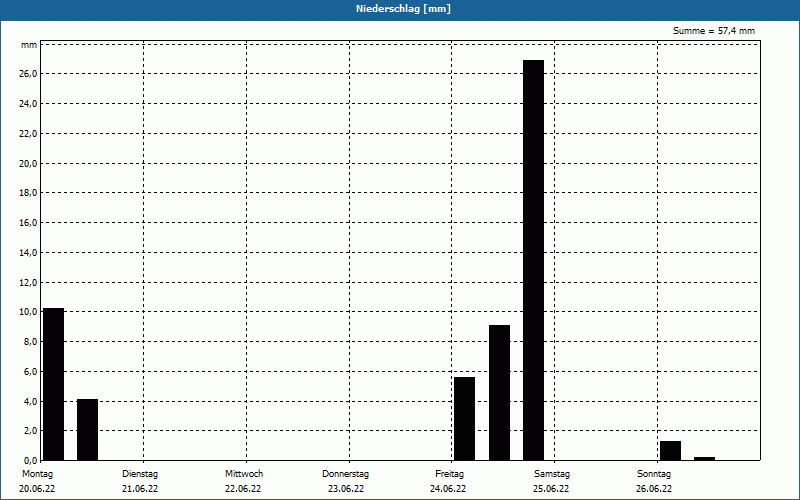This screenshot has height=500, width=800.
Task: Click the 2,0 y-axis value
Action: point(30,431)
